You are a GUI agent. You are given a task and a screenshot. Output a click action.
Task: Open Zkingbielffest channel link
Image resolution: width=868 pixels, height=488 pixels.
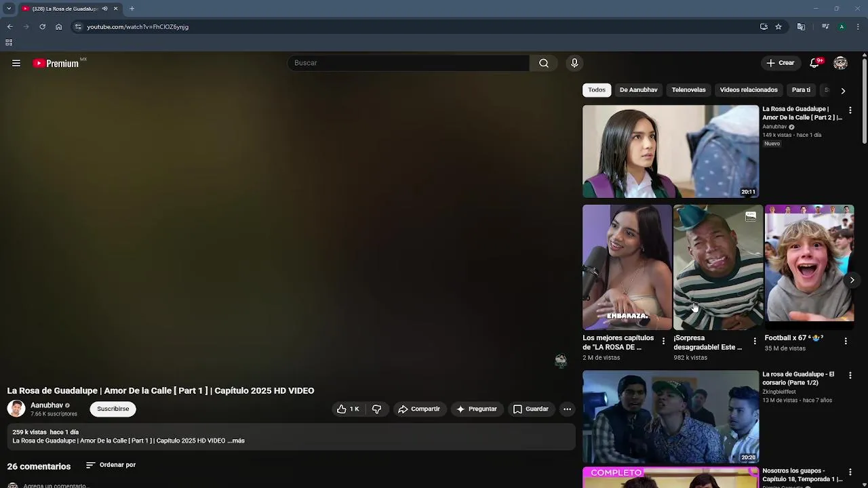(779, 392)
